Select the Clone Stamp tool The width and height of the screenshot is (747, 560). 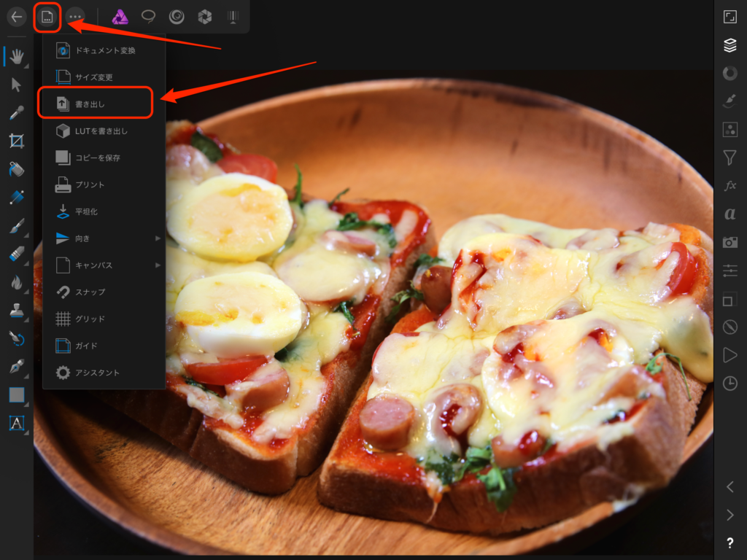point(16,310)
